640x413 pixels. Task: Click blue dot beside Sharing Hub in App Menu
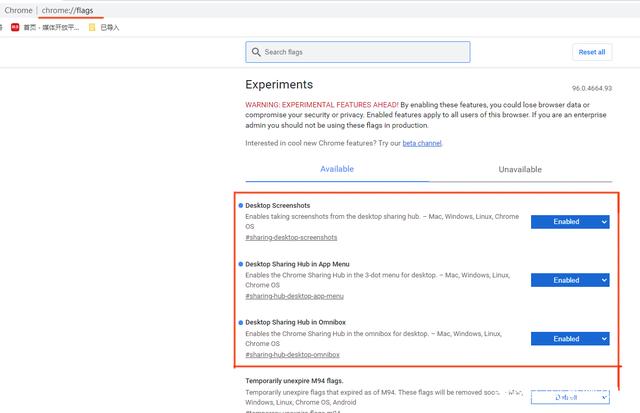(240, 264)
